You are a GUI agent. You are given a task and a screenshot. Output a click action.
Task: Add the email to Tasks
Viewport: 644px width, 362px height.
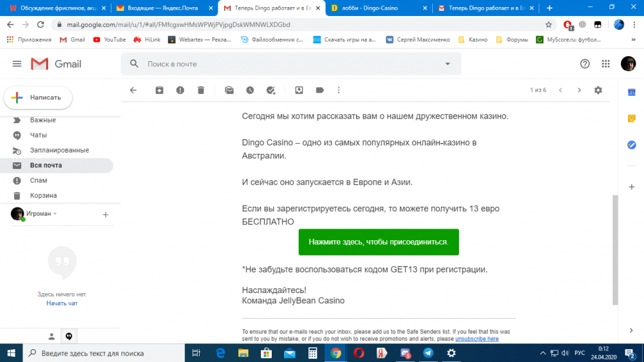271,90
